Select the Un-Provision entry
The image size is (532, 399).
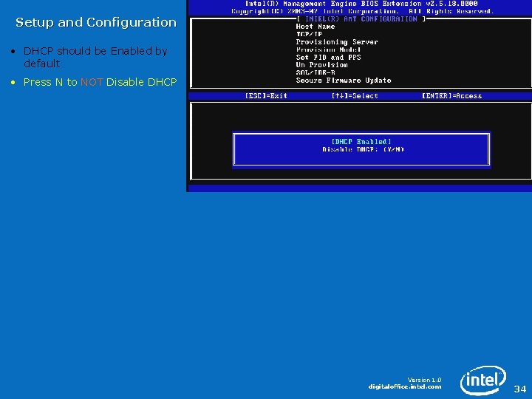tap(321, 65)
